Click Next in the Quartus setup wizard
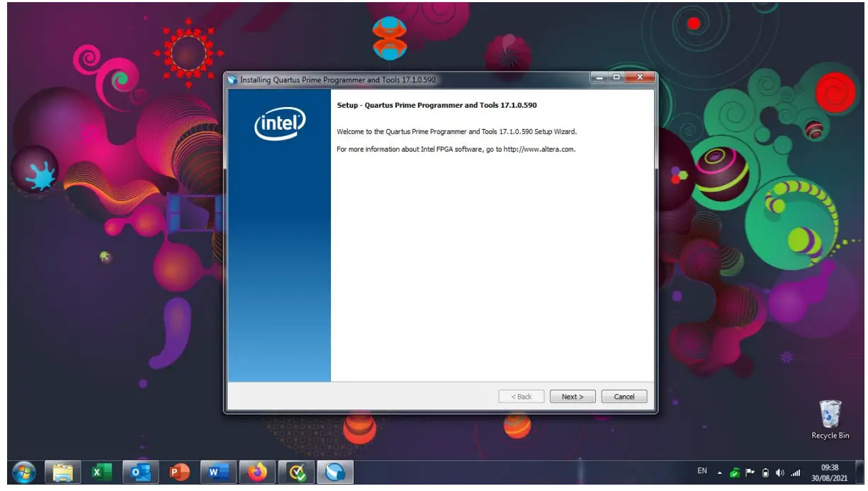 click(573, 397)
